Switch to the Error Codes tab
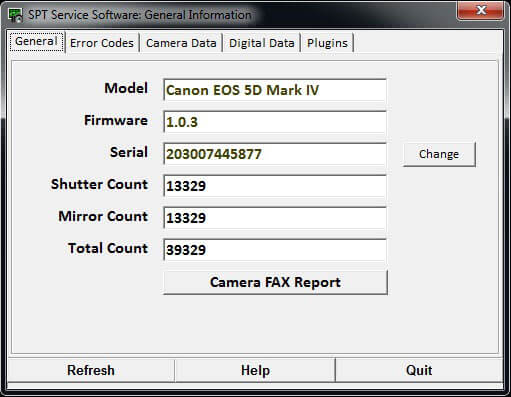Viewport: 511px width, 397px height. click(x=102, y=43)
